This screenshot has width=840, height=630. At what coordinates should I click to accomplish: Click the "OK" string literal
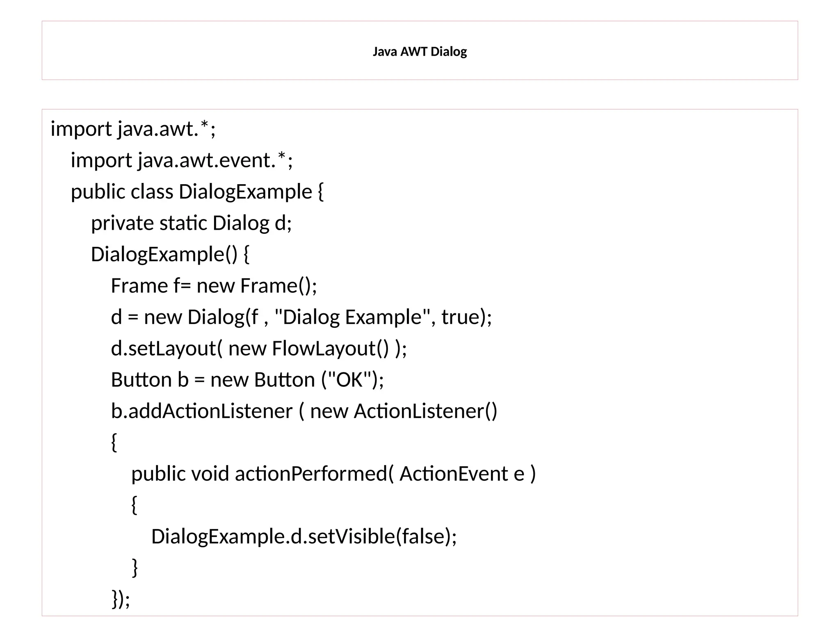tap(350, 380)
